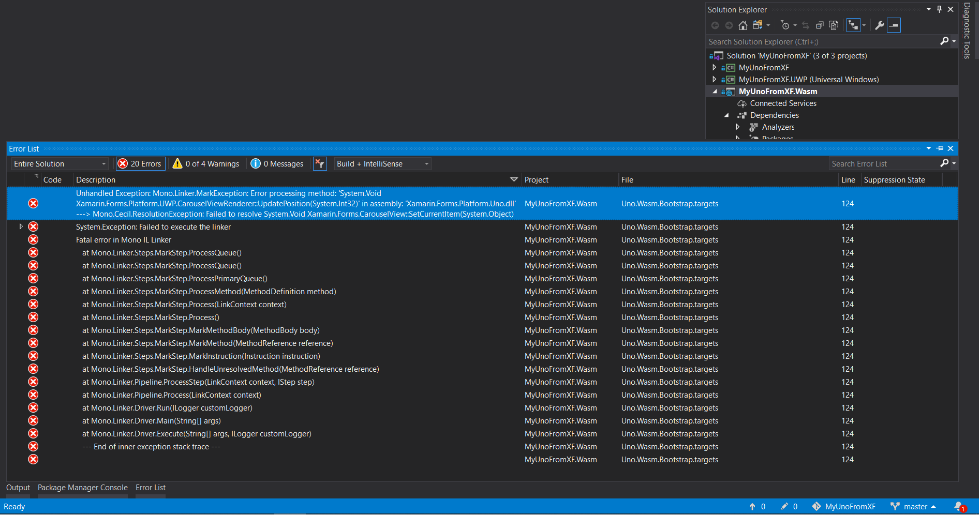Click Switch Views icon in Solution Explorer

758,25
